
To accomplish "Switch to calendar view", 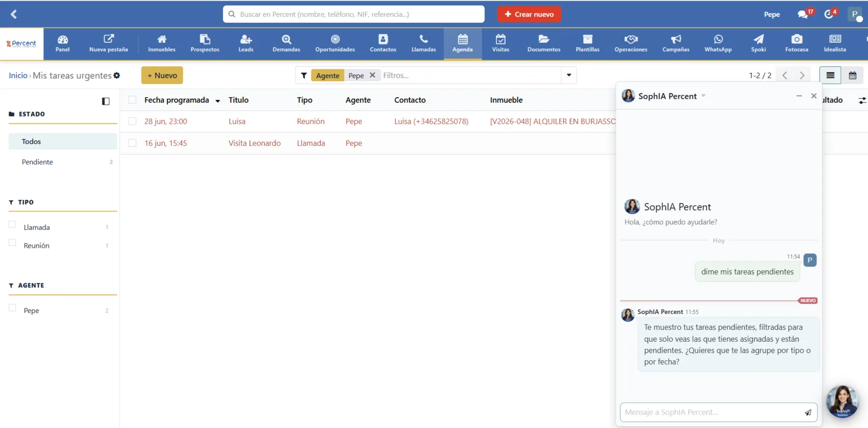I will 852,75.
